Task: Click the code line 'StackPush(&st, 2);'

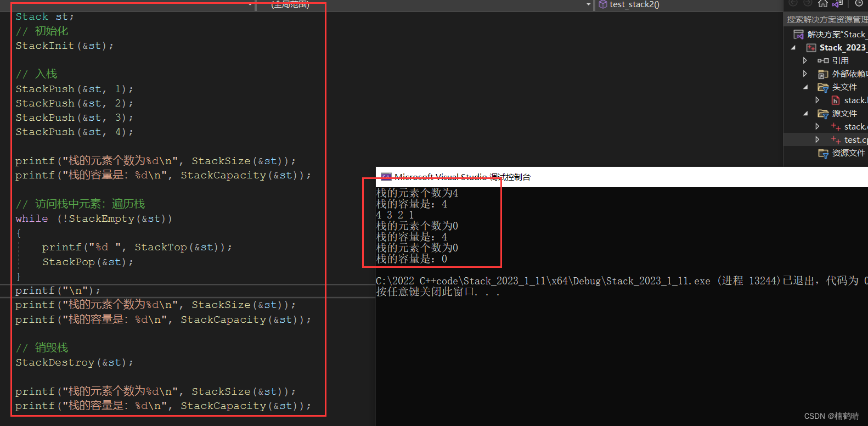Action: tap(74, 103)
